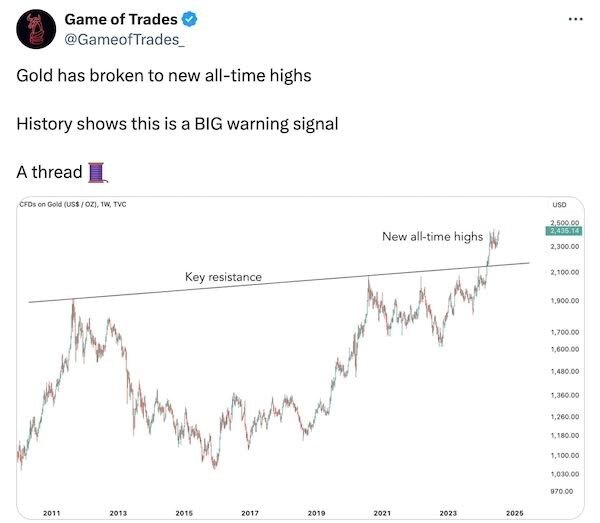
Task: Select the 2025 year marker on axis
Action: coord(514,513)
